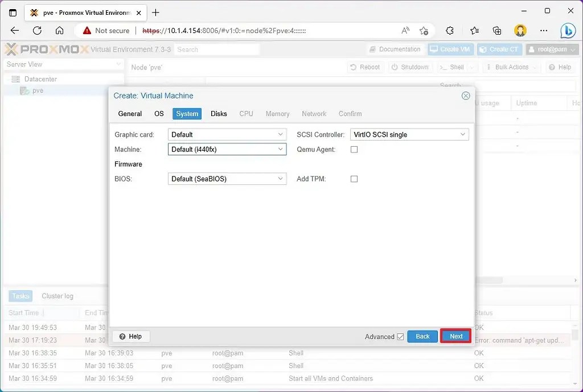Open the Shell for node pve
This screenshot has width=583, height=392.
pyautogui.click(x=454, y=67)
